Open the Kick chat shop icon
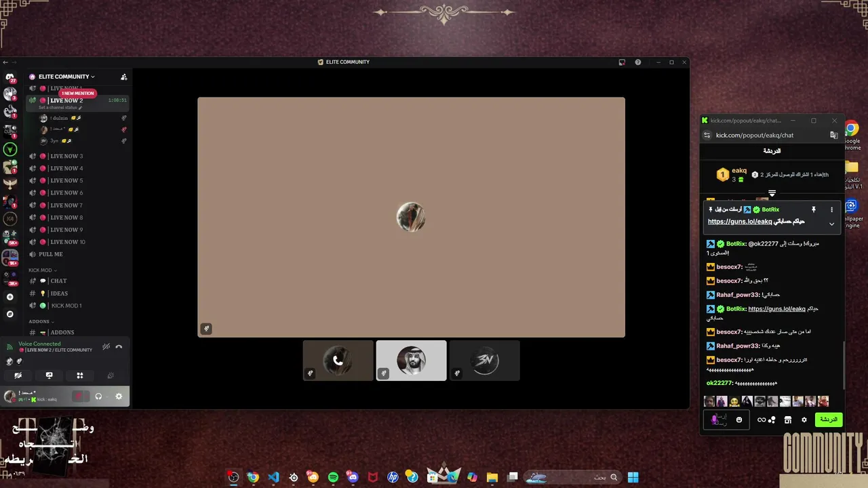This screenshot has height=488, width=868. coord(787,420)
